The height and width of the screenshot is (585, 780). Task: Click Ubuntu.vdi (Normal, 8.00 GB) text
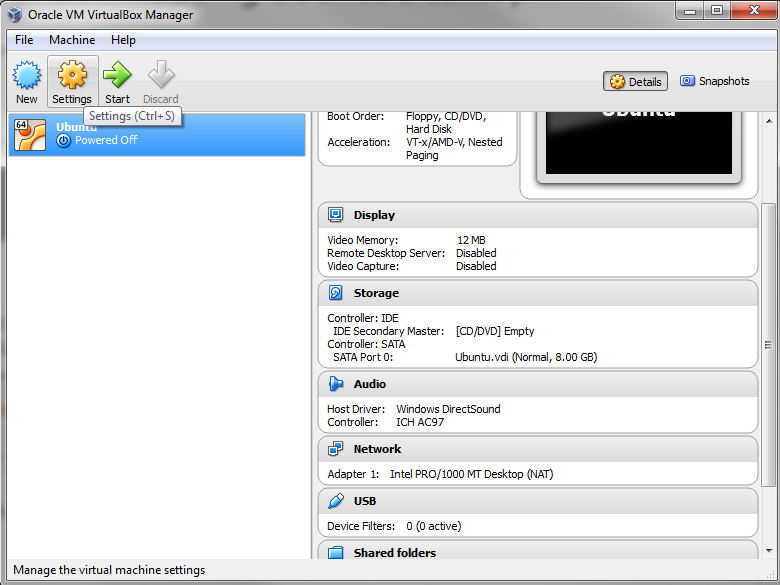526,357
